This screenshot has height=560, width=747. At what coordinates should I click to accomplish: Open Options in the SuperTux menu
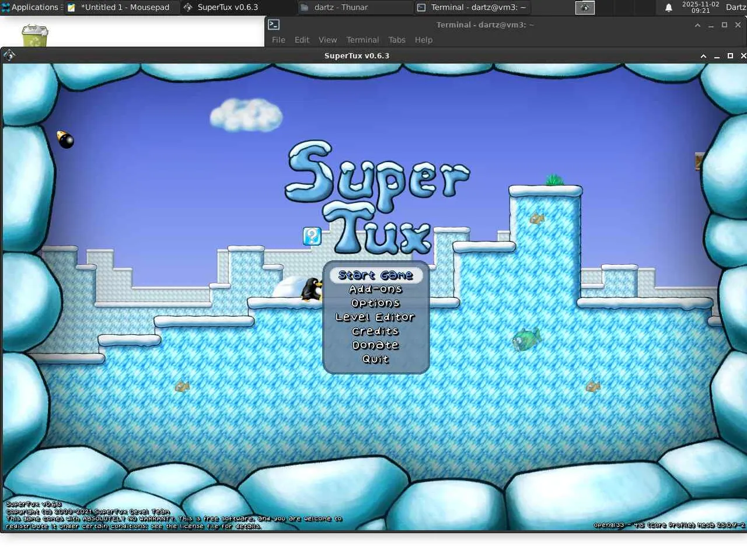tap(376, 303)
